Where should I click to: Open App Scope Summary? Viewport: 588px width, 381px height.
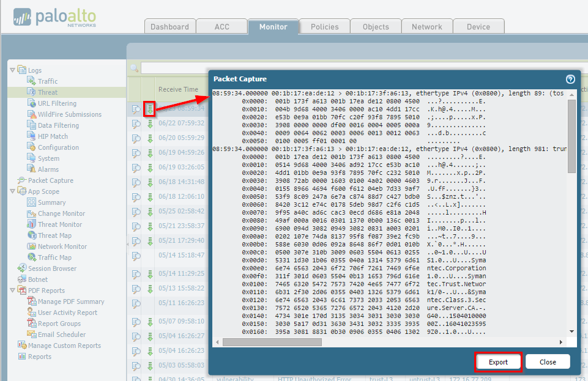[x=52, y=202]
